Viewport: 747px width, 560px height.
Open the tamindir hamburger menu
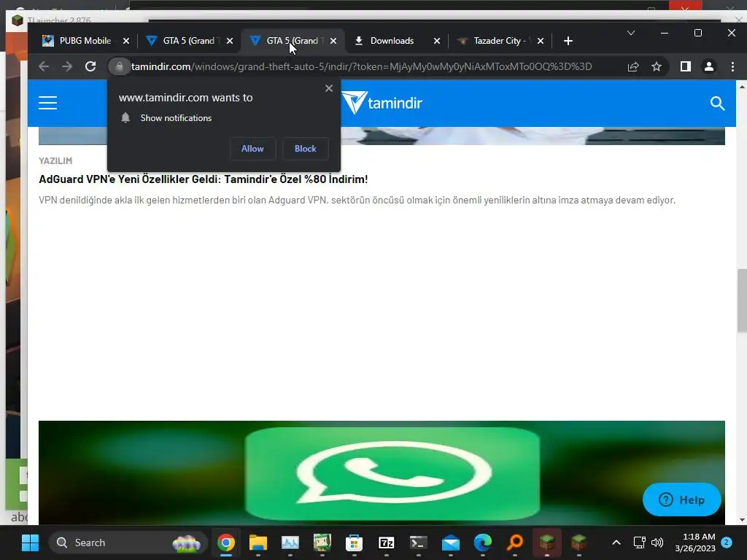pyautogui.click(x=47, y=103)
